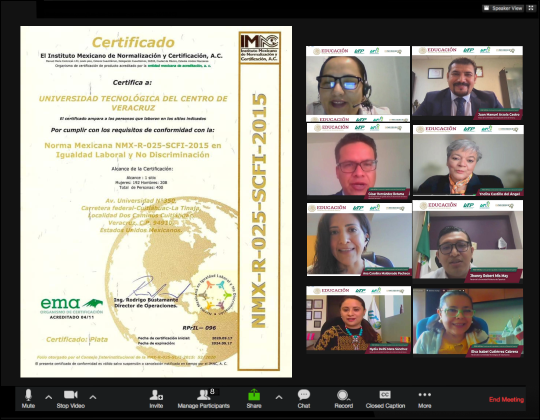Click "UNIVERSIDAD TECNOLÓGICA DEL CENTRO DE VERACRUZ" text

pyautogui.click(x=133, y=103)
